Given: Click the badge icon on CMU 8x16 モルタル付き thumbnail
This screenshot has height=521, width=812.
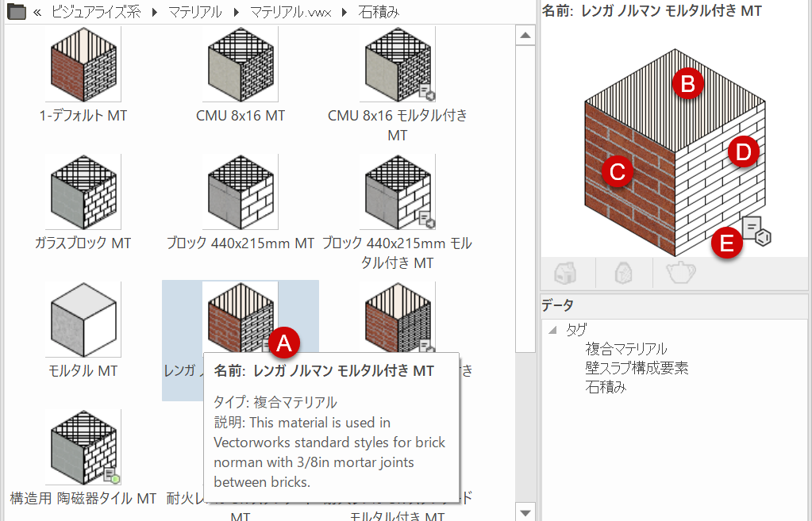Looking at the screenshot, I should point(427,92).
